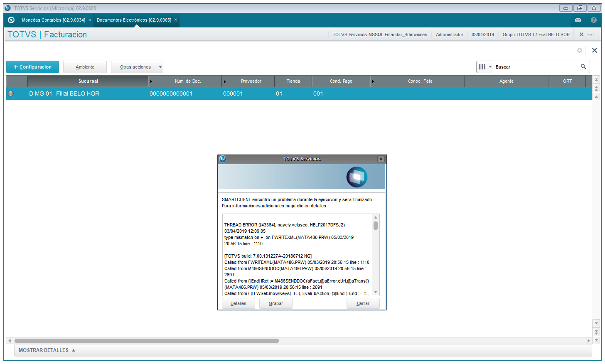Viewport: 605px width, 364px height.
Task: Type in the Buscar search field
Action: click(x=536, y=67)
